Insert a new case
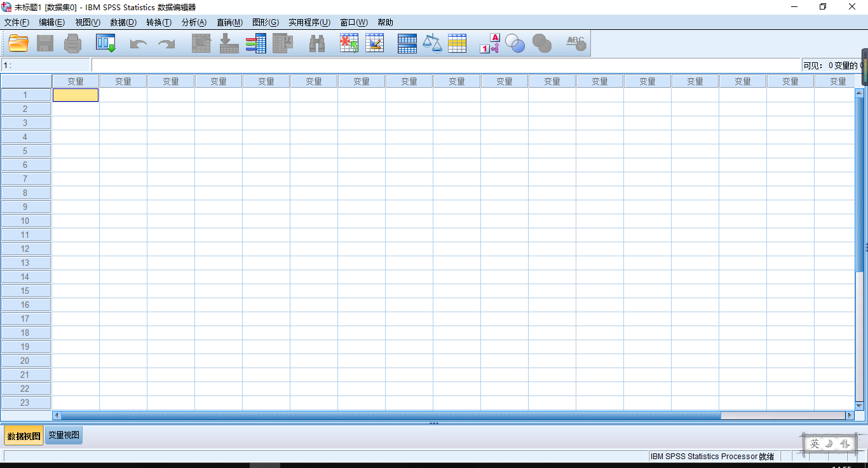Image resolution: width=868 pixels, height=468 pixels. (x=348, y=43)
